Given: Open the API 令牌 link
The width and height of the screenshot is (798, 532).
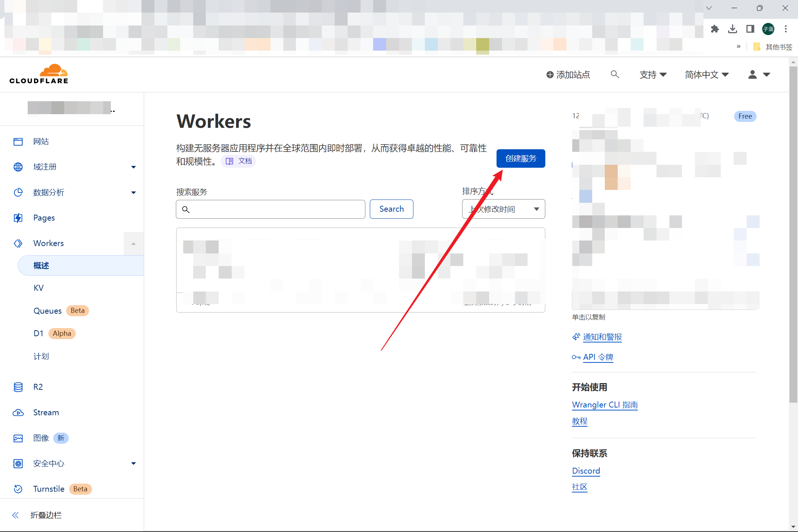Looking at the screenshot, I should tap(598, 357).
